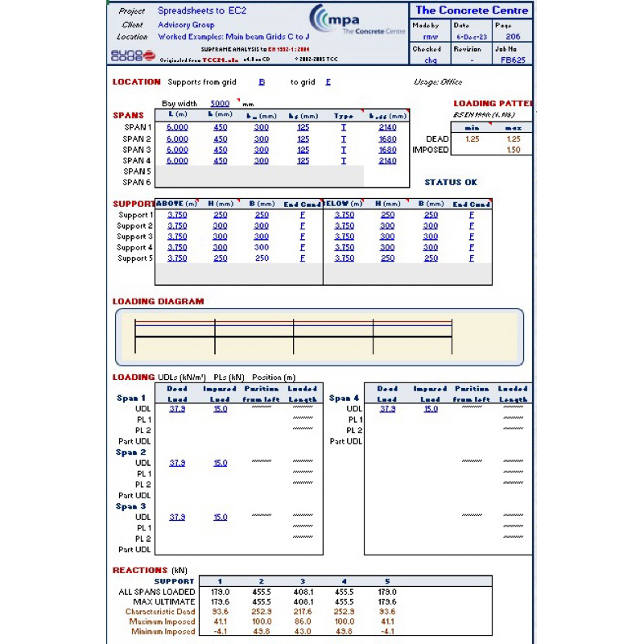Image resolution: width=644 pixels, height=644 pixels.
Task: Select Support 1 ABOVE height 3.750
Action: (x=177, y=215)
